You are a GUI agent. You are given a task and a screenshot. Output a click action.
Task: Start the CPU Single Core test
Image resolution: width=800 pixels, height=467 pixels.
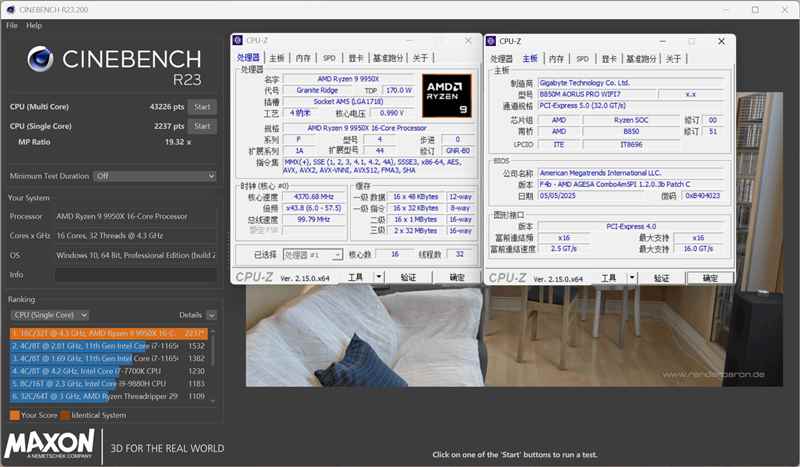[x=202, y=126]
